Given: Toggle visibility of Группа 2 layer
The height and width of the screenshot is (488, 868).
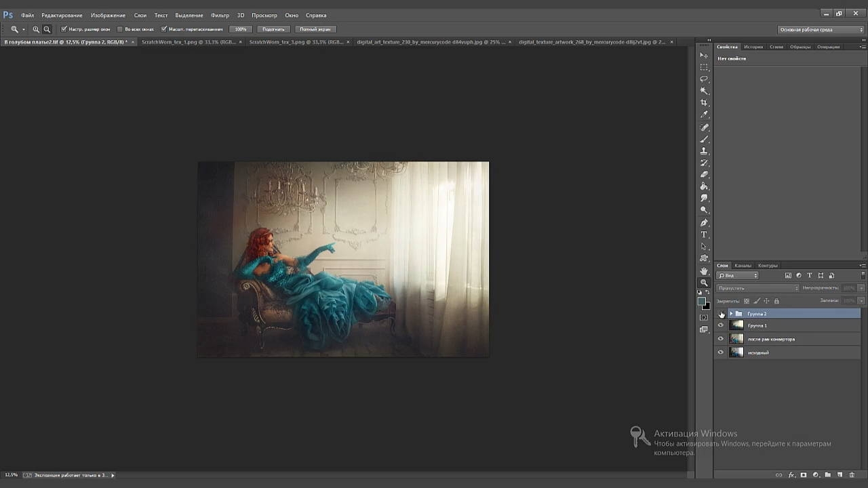Looking at the screenshot, I should 721,314.
